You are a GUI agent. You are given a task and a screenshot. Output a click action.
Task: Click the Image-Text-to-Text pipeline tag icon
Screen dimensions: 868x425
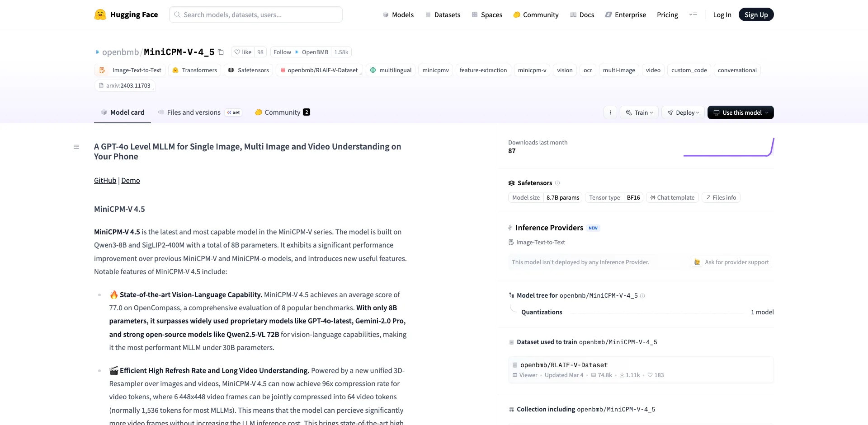pos(101,70)
